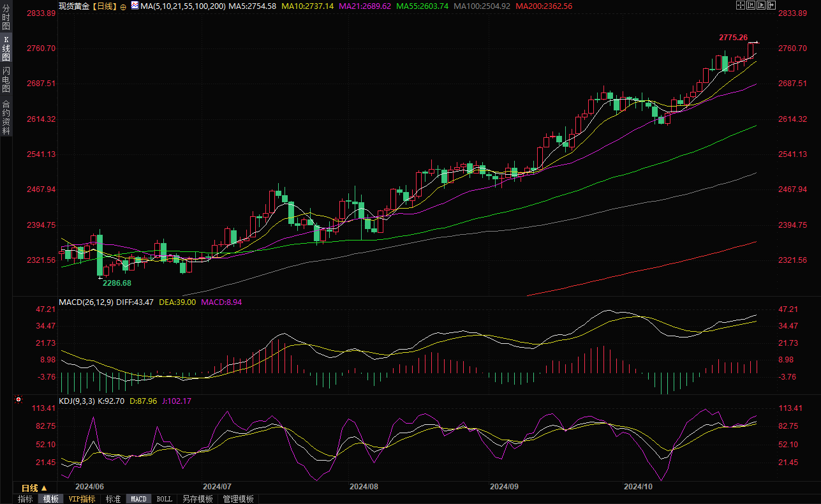The width and height of the screenshot is (821, 504).
Task: Open the 闪电图 sidebar tab
Action: click(x=6, y=80)
